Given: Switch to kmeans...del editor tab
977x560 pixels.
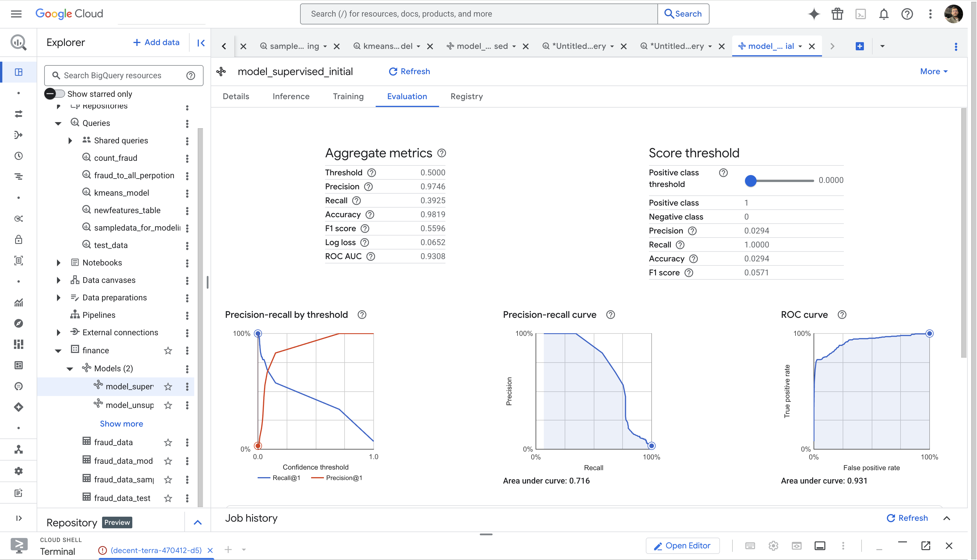Looking at the screenshot, I should click(388, 46).
